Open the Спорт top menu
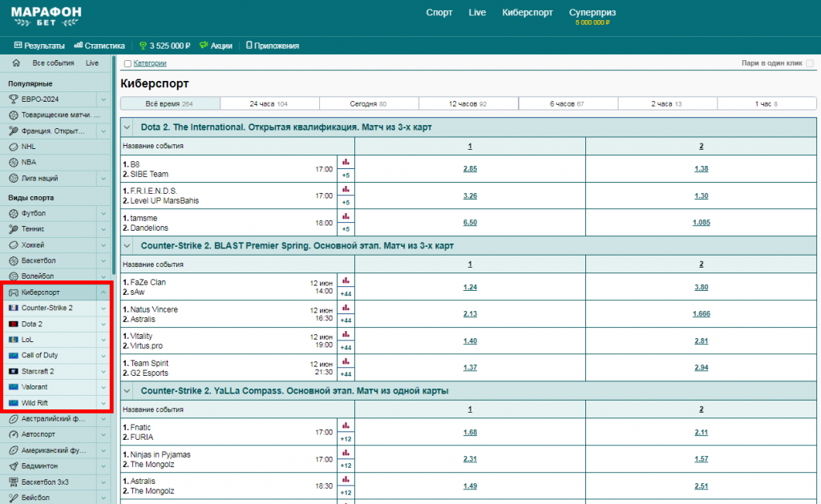Image resolution: width=821 pixels, height=504 pixels. point(439,13)
